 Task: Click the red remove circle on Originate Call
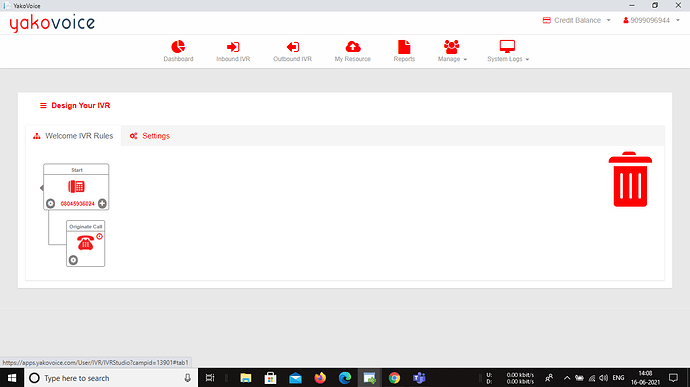(99, 236)
